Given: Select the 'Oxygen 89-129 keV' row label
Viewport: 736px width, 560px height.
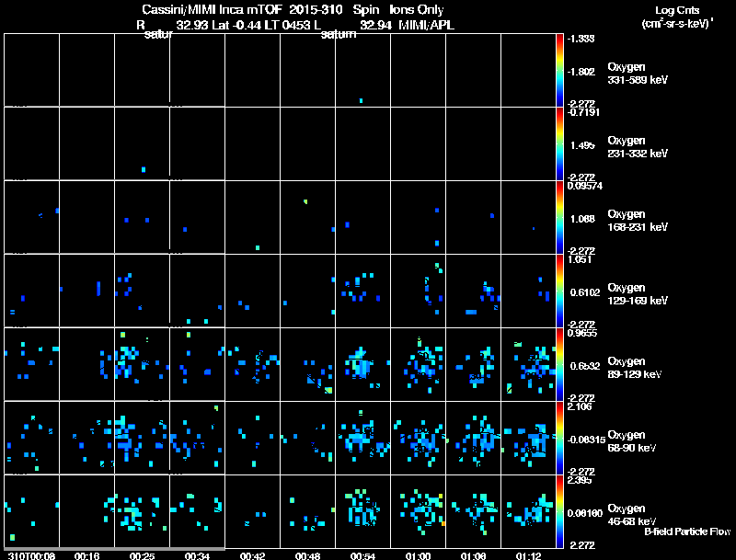Looking at the screenshot, I should coord(635,368).
